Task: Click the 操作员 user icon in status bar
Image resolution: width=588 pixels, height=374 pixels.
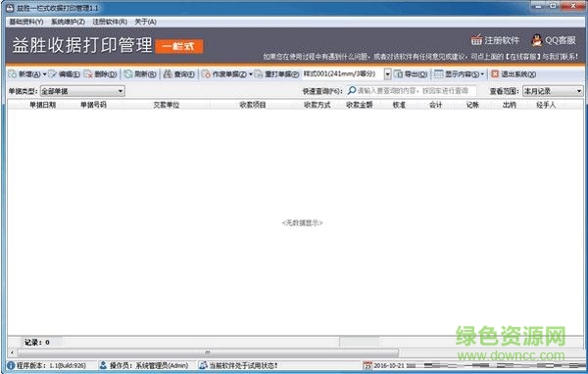Action: (x=103, y=365)
